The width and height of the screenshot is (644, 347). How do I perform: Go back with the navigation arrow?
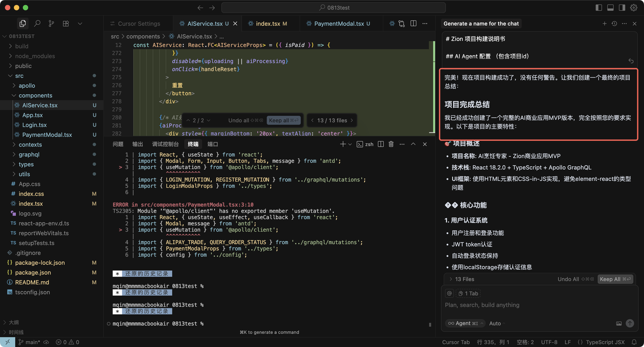coord(200,8)
